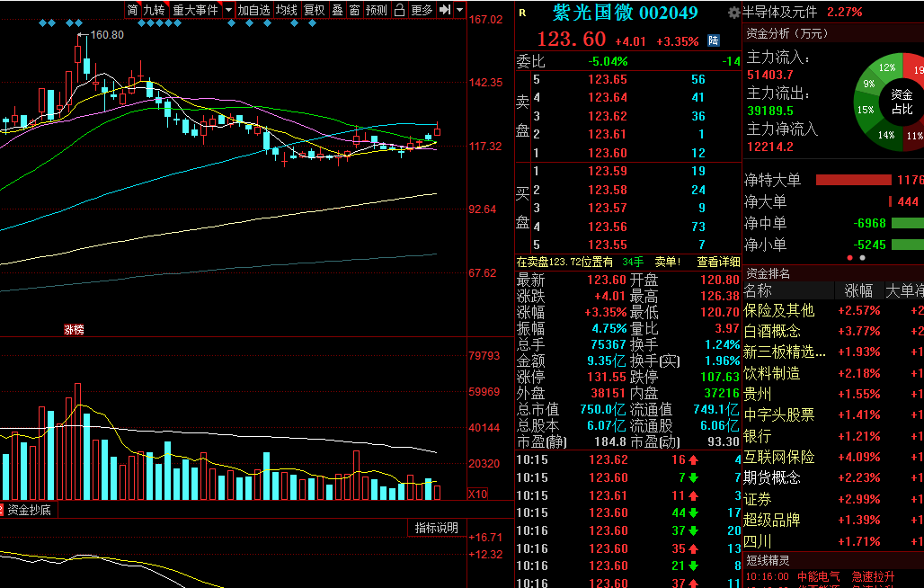Click the 160.80 high price label on chart
This screenshot has width=924, height=588.
[x=107, y=35]
